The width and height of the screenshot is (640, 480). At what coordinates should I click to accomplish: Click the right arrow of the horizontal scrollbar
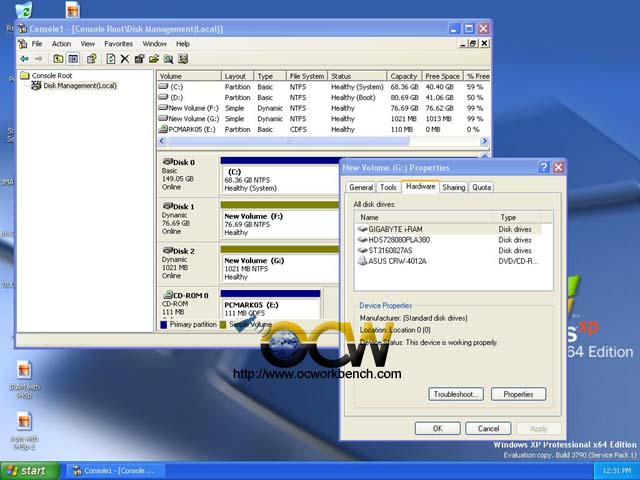[x=484, y=141]
